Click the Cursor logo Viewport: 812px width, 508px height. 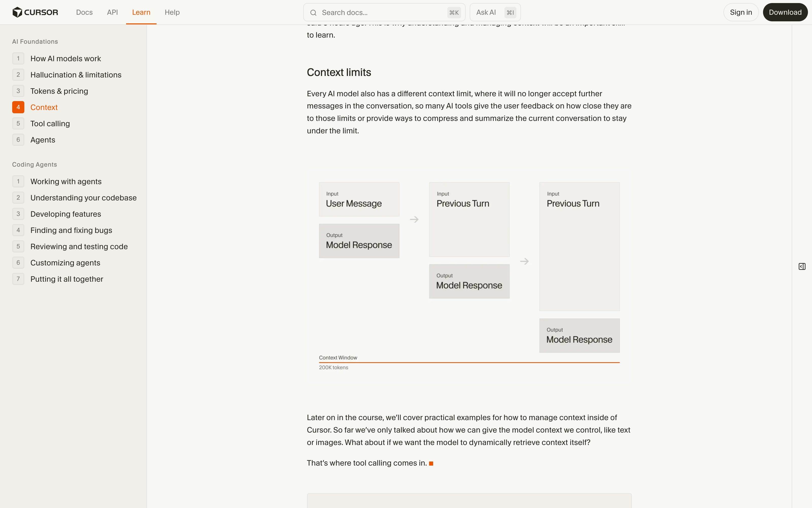click(x=35, y=12)
